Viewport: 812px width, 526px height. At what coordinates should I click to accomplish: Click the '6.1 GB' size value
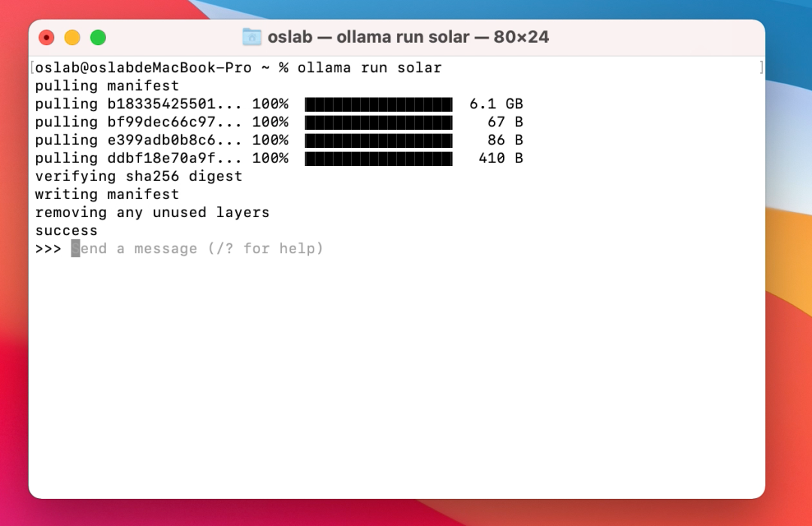[496, 104]
